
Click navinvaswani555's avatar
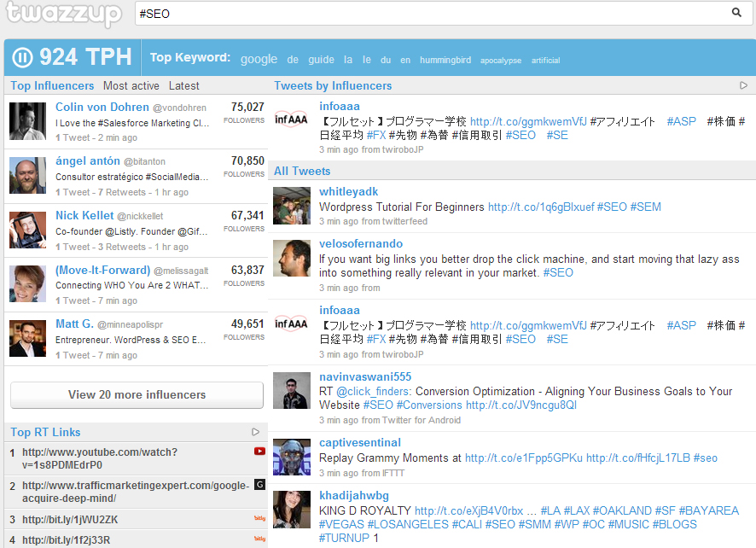point(292,391)
